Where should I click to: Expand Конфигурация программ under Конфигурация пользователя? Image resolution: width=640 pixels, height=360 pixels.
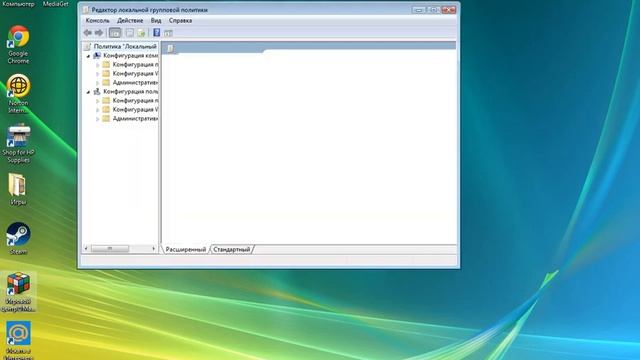98,101
